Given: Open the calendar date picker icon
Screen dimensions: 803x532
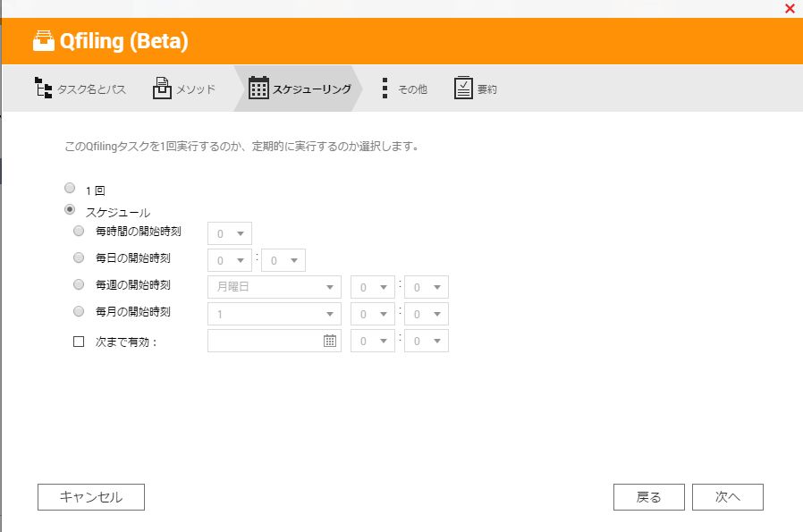Looking at the screenshot, I should (330, 341).
